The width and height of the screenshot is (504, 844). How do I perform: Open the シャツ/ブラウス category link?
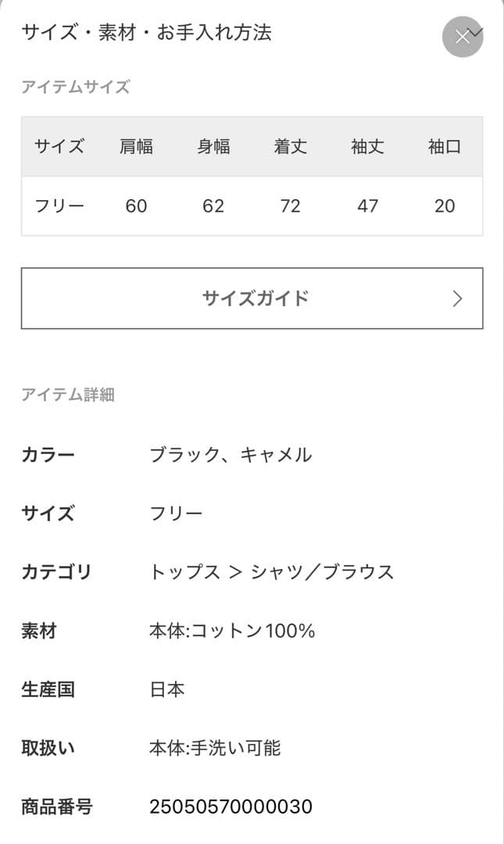pos(322,572)
